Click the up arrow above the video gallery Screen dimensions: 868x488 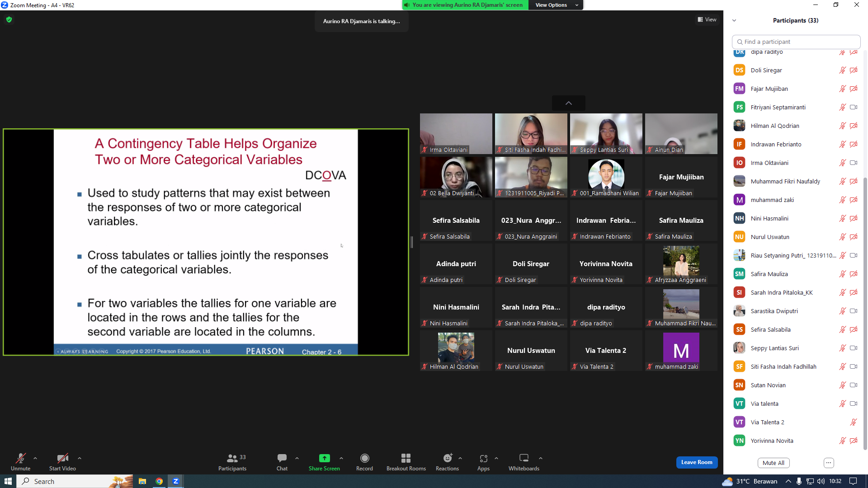569,103
